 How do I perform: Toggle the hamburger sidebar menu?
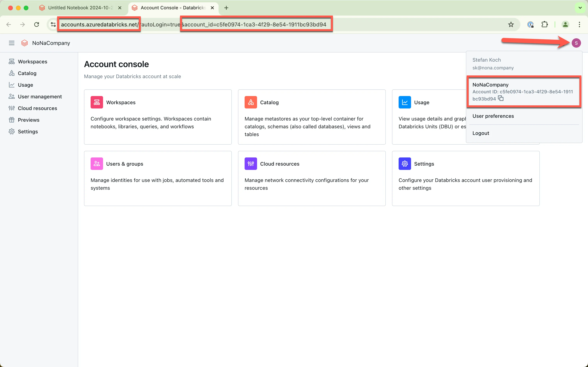11,43
